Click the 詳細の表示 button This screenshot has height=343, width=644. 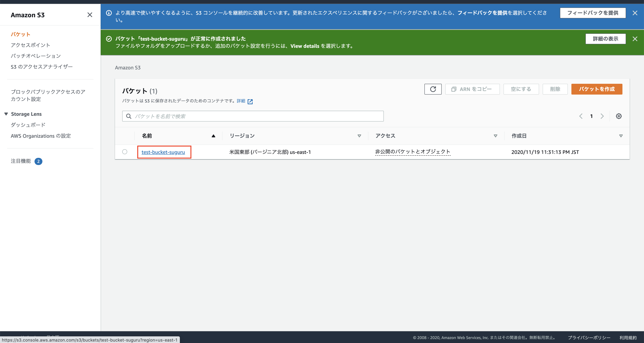coord(605,39)
